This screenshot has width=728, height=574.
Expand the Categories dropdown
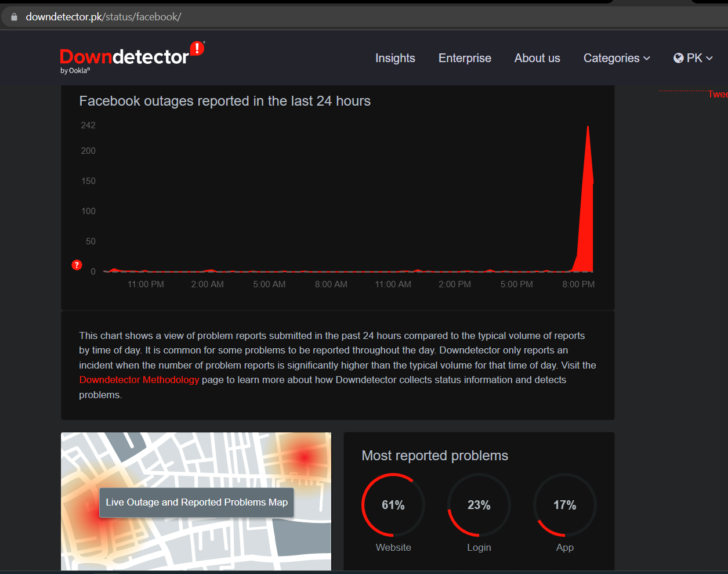(x=617, y=58)
